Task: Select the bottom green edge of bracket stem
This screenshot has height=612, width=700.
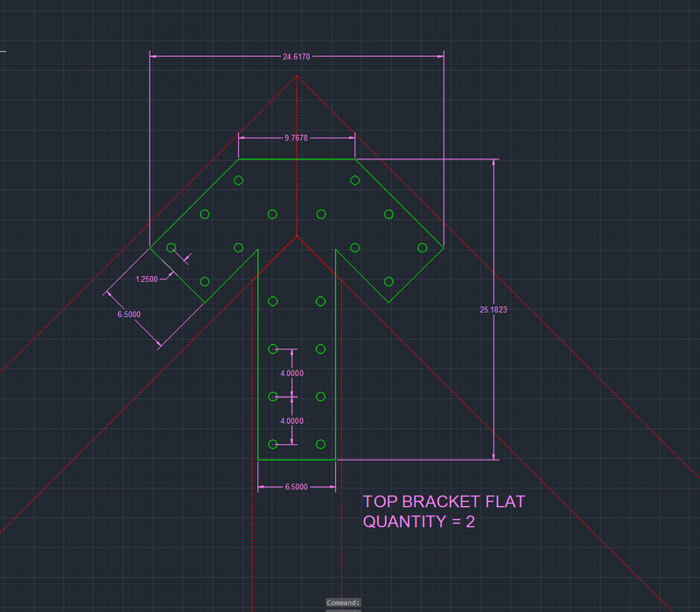Action: click(x=297, y=460)
